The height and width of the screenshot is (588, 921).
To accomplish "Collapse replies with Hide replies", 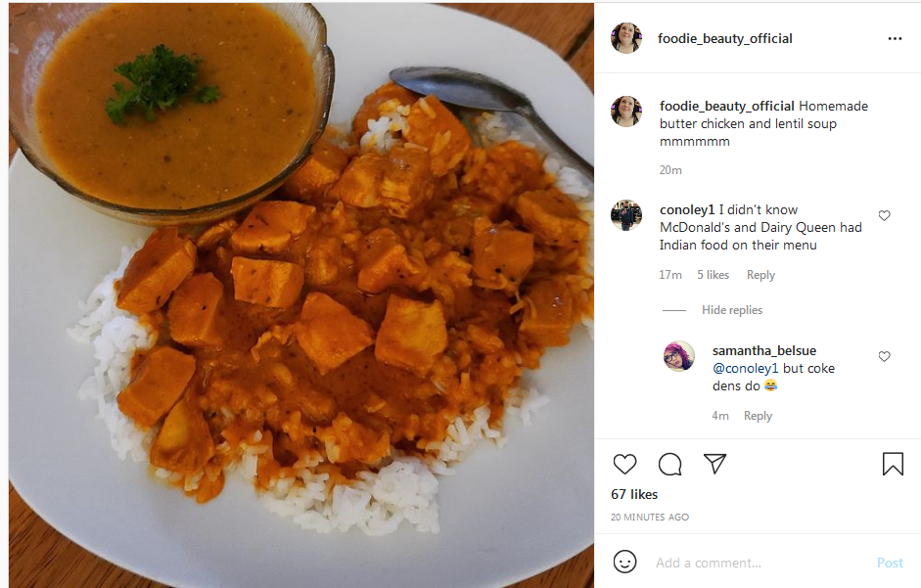I will click(732, 310).
